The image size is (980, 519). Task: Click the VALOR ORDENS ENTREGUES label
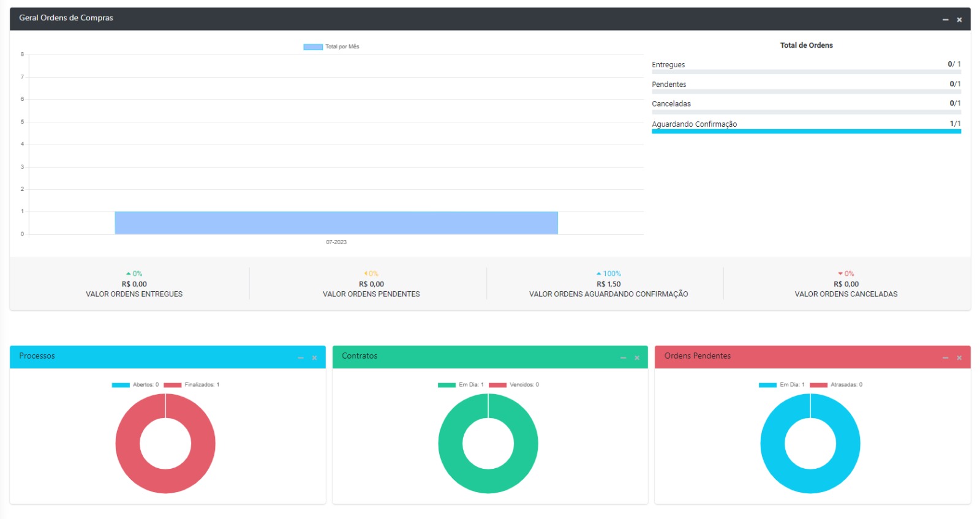[x=134, y=294]
